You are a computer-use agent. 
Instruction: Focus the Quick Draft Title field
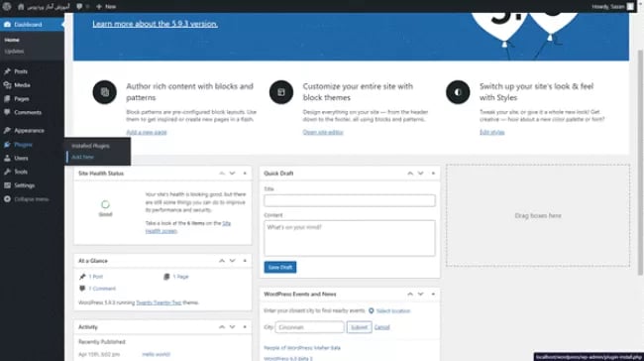tap(350, 200)
